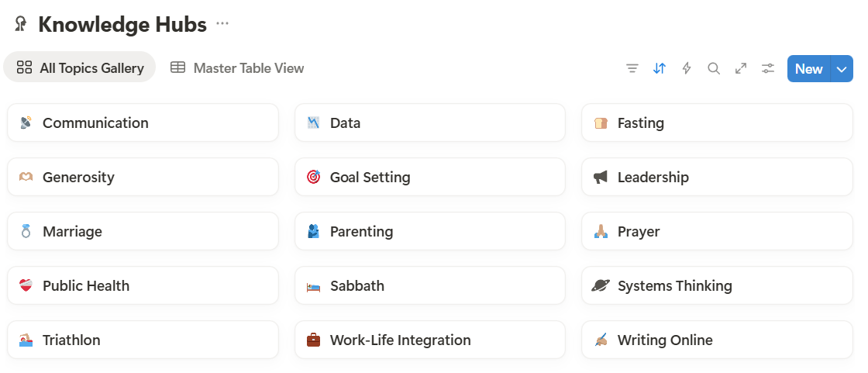Open the Sabbath topic card
The image size is (868, 373).
[430, 285]
